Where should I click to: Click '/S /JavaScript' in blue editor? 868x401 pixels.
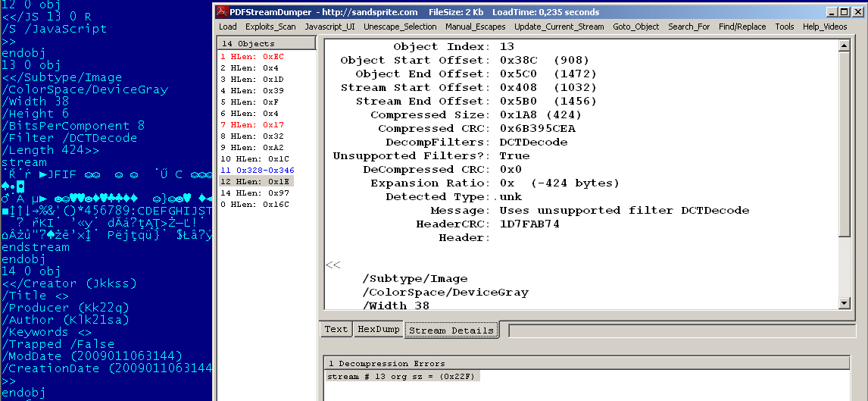click(55, 29)
